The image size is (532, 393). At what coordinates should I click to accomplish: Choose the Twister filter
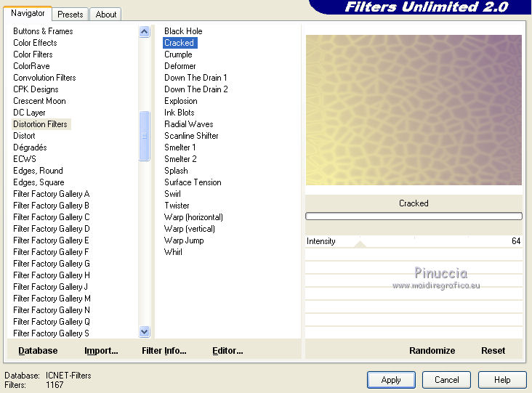tap(177, 205)
